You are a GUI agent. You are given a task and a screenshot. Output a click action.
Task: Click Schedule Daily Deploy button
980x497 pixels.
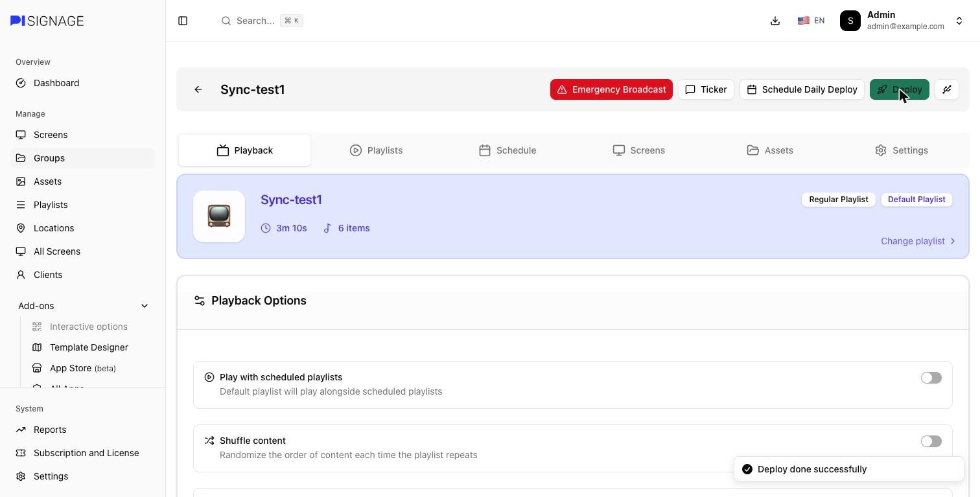802,89
